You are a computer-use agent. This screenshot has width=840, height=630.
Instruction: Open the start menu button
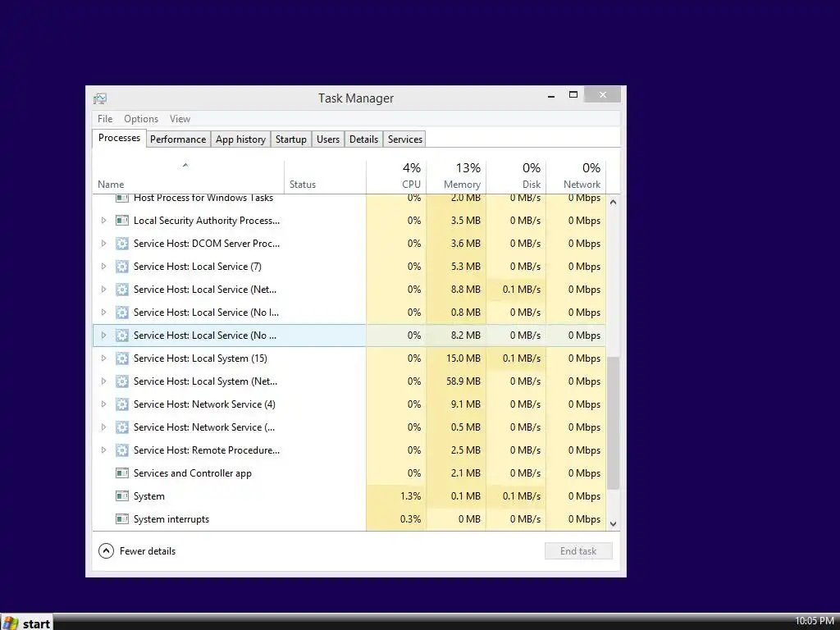pyautogui.click(x=27, y=623)
